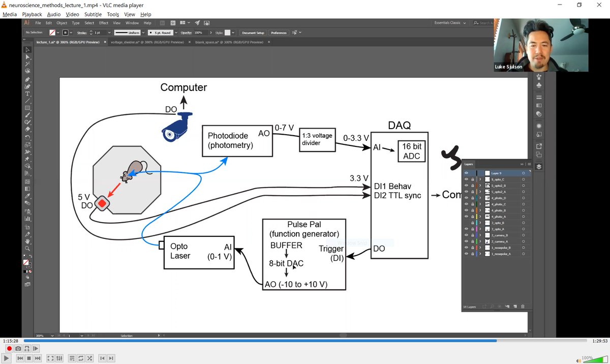Open the Layers panel icon in right dock
Image resolution: width=610 pixels, height=364 pixels.
pos(539,166)
